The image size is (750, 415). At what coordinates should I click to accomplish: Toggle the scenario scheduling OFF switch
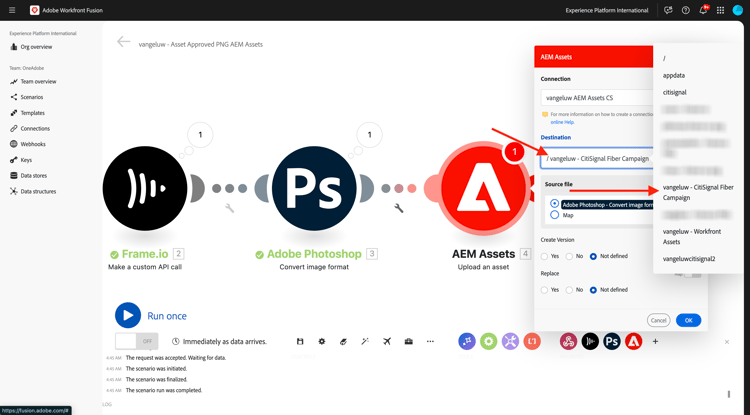[136, 341]
